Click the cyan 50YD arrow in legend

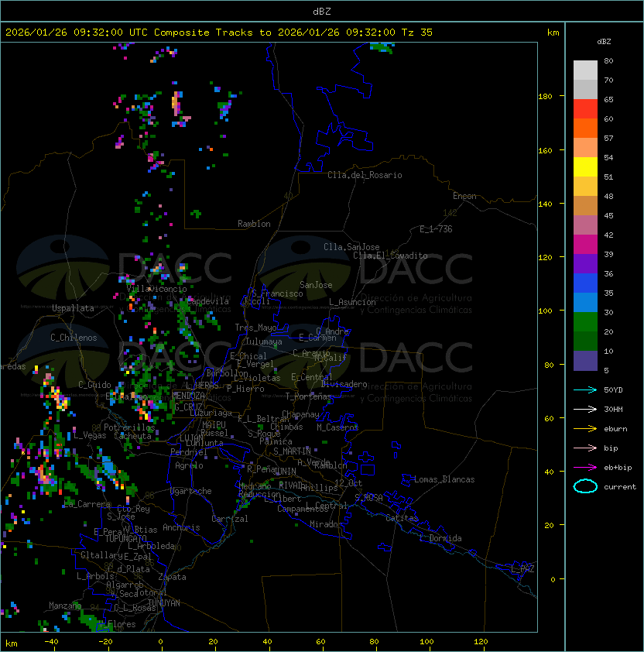pos(585,390)
